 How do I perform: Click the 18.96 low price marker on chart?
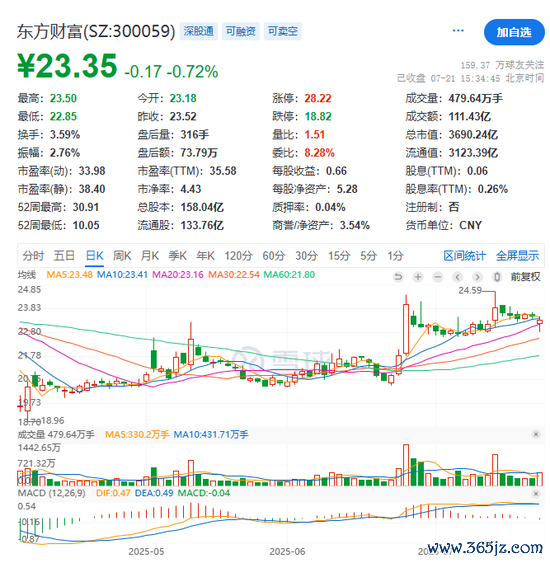pos(53,420)
